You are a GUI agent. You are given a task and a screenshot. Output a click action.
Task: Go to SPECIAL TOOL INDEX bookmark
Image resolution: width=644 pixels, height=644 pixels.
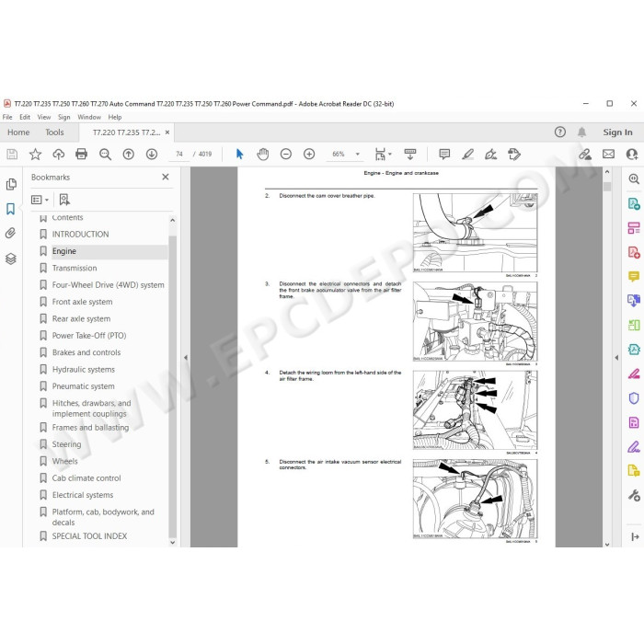pyautogui.click(x=89, y=536)
